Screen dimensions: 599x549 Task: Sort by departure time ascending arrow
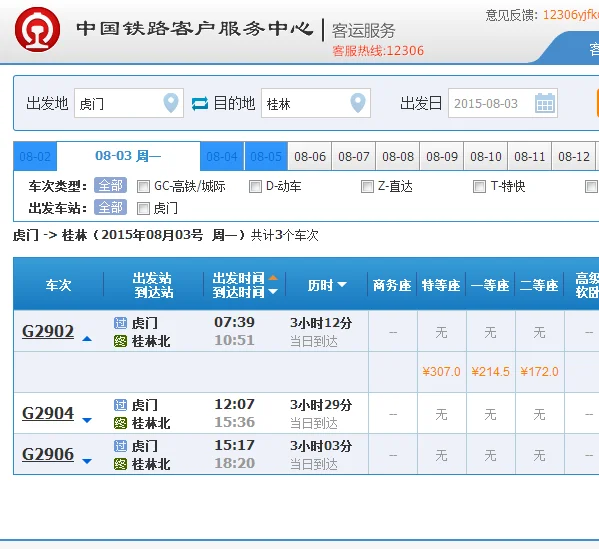(273, 278)
